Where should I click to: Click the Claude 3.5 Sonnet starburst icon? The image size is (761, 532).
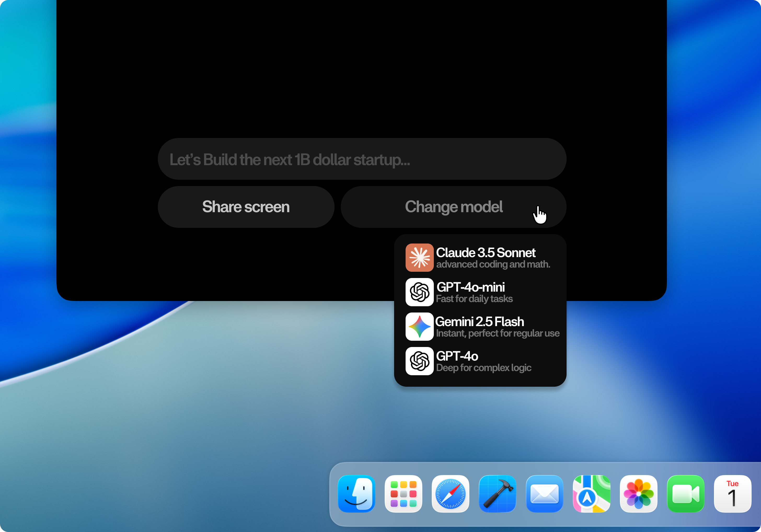click(419, 258)
